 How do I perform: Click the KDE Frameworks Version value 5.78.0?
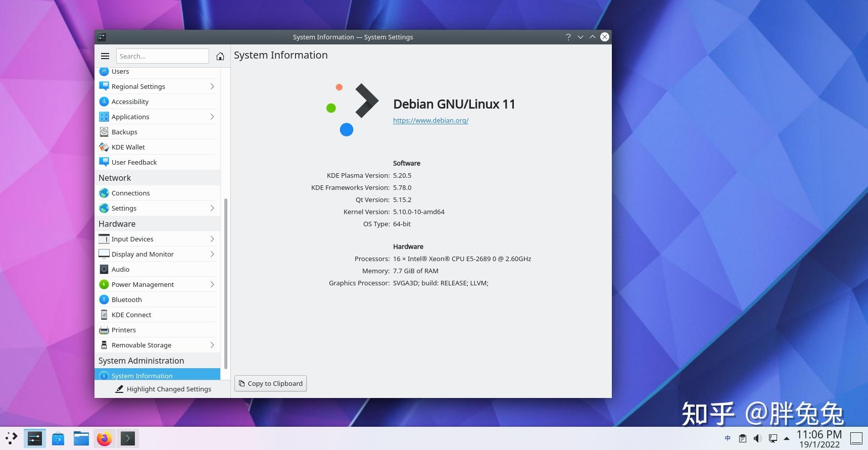click(x=402, y=187)
